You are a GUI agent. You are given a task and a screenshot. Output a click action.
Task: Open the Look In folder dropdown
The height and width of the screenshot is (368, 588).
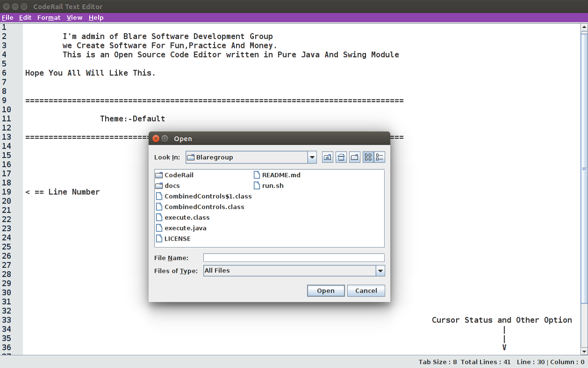[312, 158]
